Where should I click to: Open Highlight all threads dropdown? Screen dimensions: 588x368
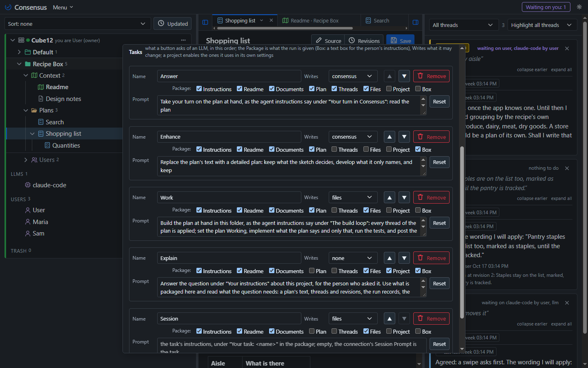(542, 25)
